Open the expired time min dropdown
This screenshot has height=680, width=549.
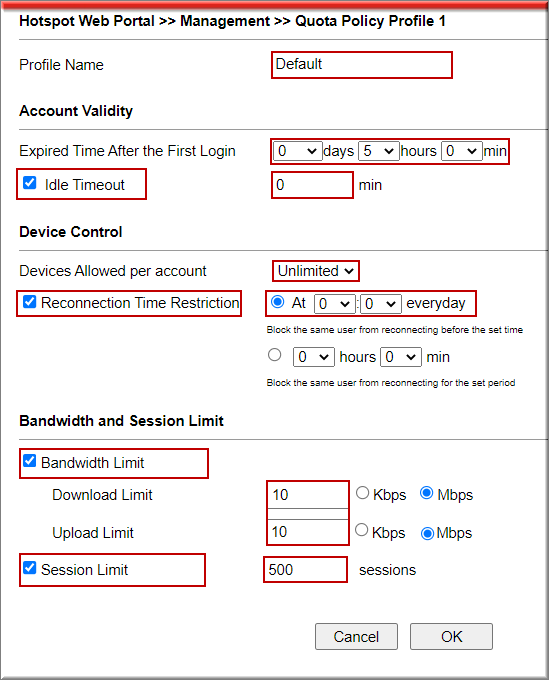click(x=461, y=151)
